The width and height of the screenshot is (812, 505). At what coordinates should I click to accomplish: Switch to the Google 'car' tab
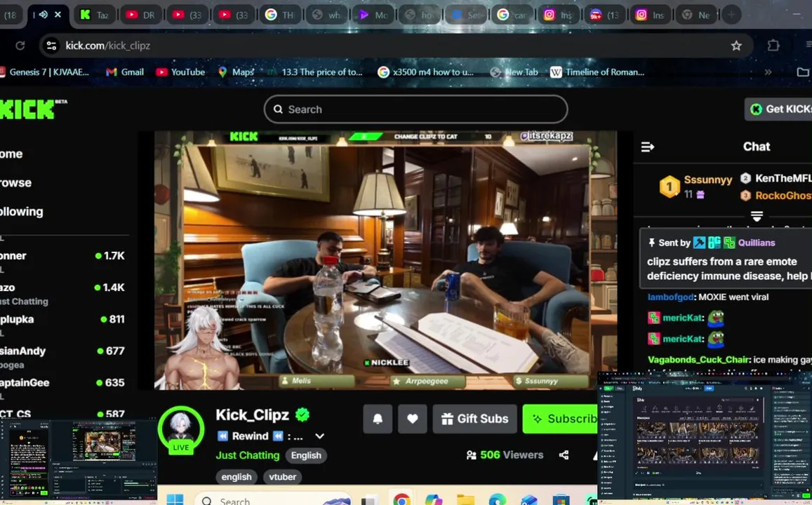click(512, 15)
